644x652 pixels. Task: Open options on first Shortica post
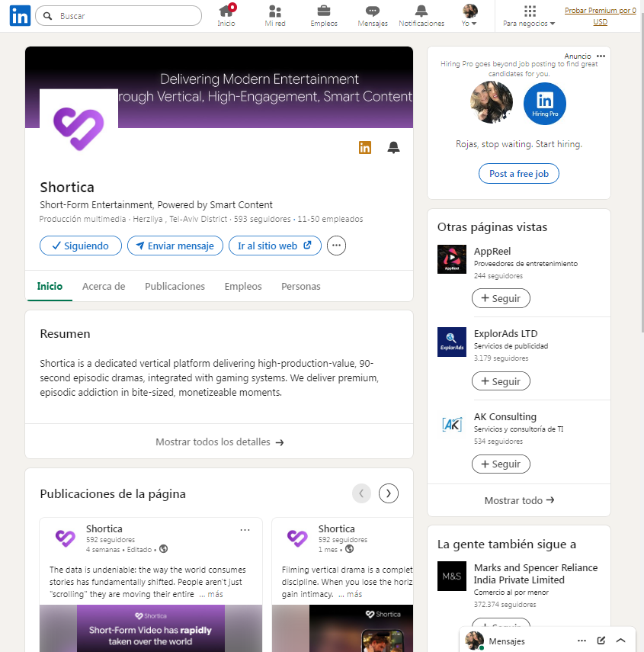point(245,530)
